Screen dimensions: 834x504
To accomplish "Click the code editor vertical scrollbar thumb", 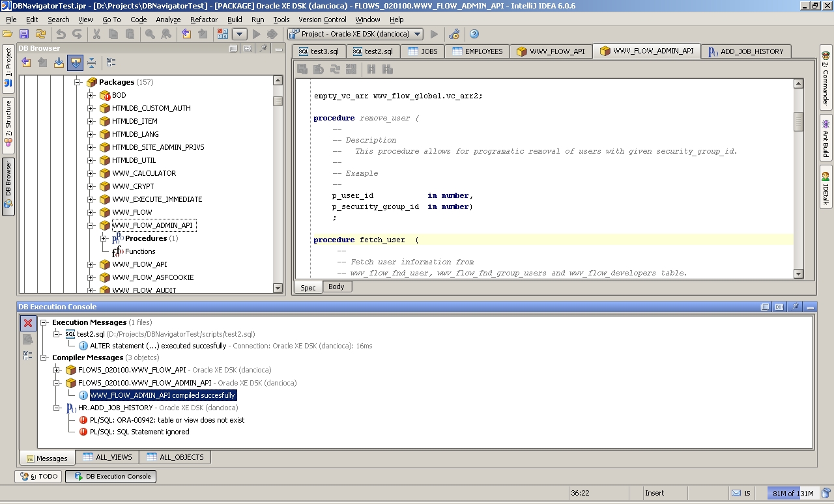I will click(x=798, y=121).
